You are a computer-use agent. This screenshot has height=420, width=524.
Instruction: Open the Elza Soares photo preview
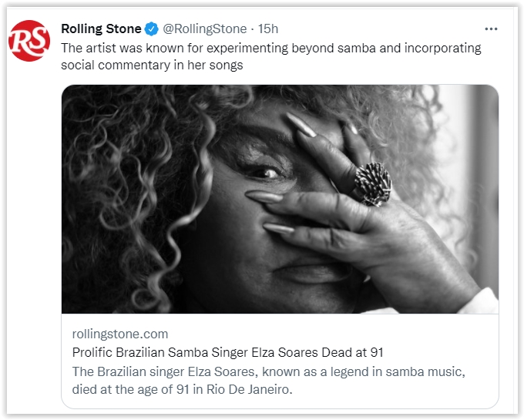280,198
